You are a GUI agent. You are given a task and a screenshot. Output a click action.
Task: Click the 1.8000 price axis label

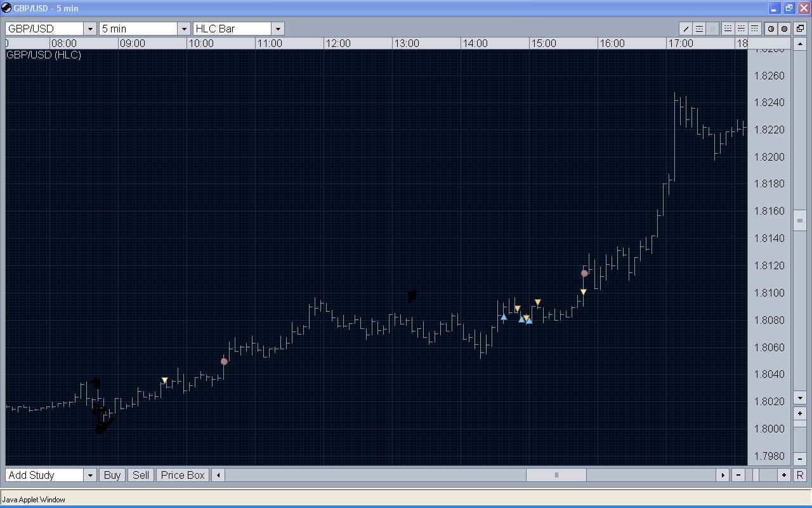click(x=769, y=429)
